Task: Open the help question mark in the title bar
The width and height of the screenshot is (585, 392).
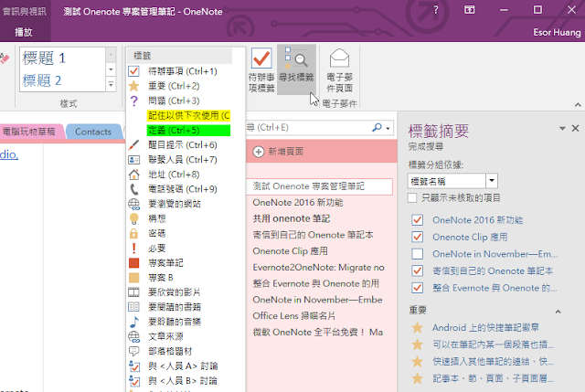Action: (x=436, y=10)
